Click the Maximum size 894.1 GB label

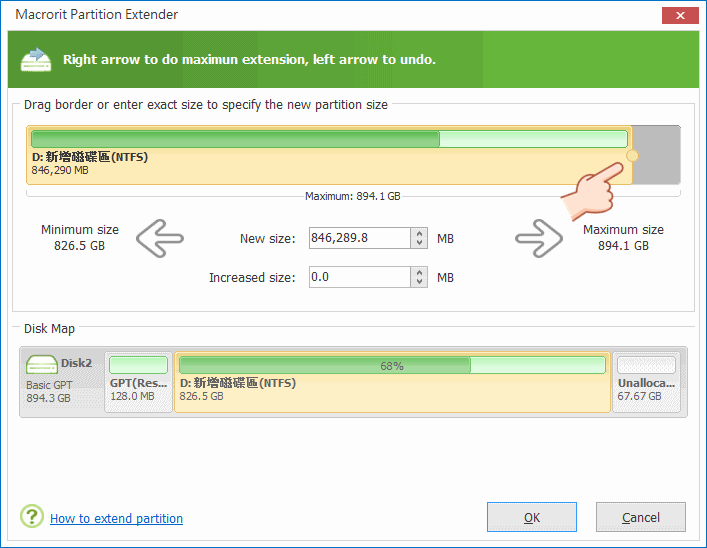click(x=623, y=238)
